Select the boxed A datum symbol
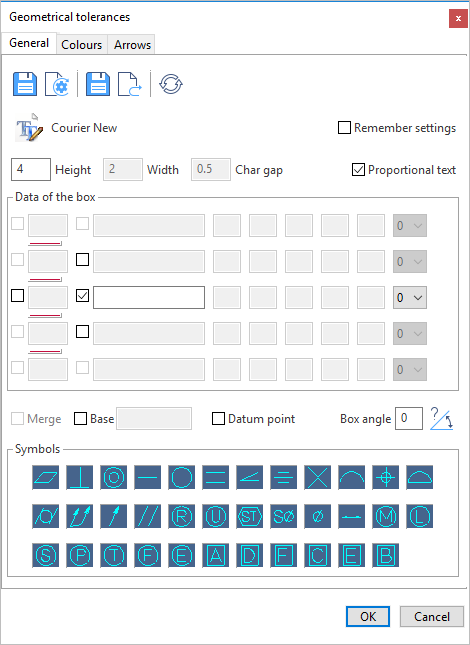The image size is (470, 645). click(215, 555)
